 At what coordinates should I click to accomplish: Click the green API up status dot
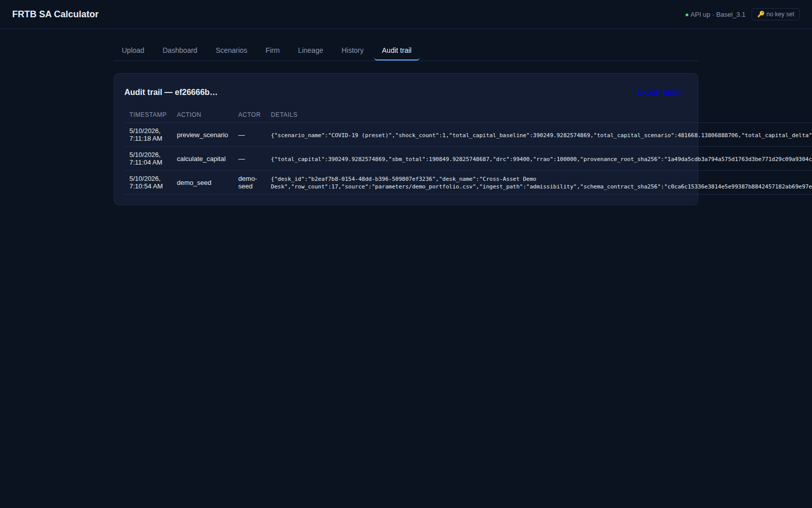pos(687,15)
